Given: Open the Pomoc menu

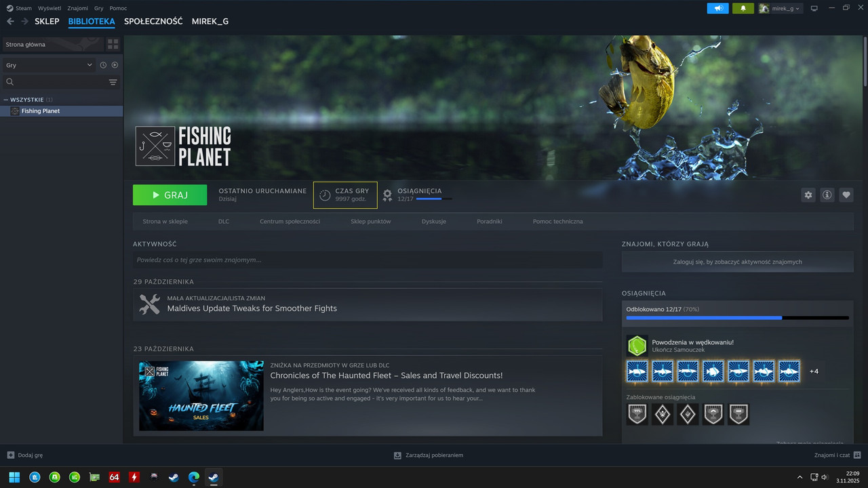Looking at the screenshot, I should 118,8.
